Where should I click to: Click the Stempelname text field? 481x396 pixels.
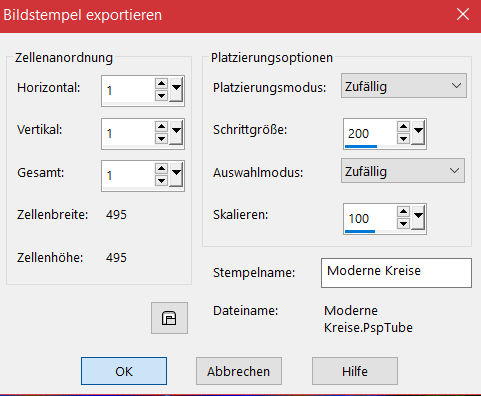pos(396,273)
